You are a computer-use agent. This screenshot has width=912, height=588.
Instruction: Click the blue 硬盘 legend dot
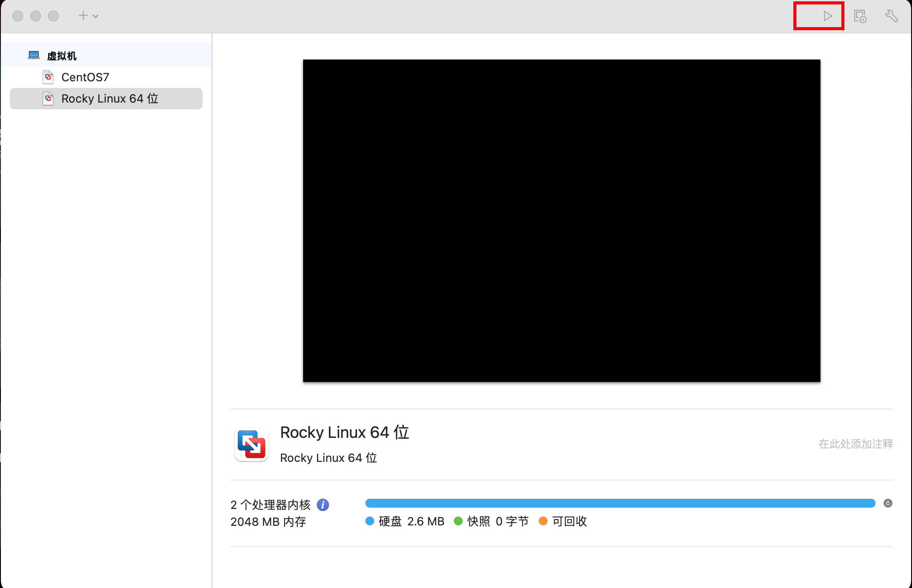tap(370, 521)
